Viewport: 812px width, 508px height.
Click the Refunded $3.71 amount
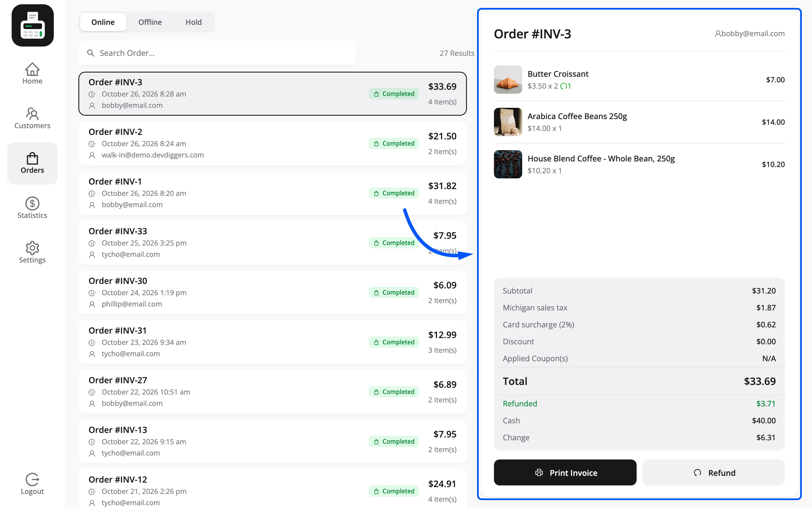click(x=766, y=404)
